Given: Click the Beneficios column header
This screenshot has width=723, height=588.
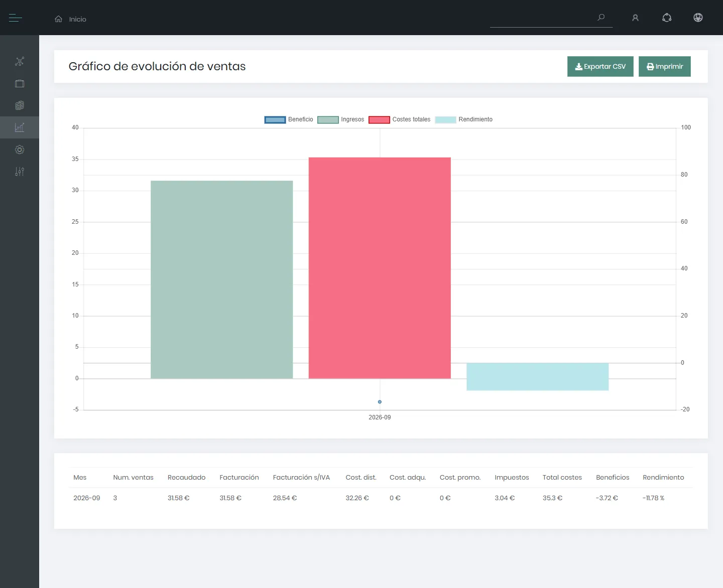Looking at the screenshot, I should click(x=613, y=478).
